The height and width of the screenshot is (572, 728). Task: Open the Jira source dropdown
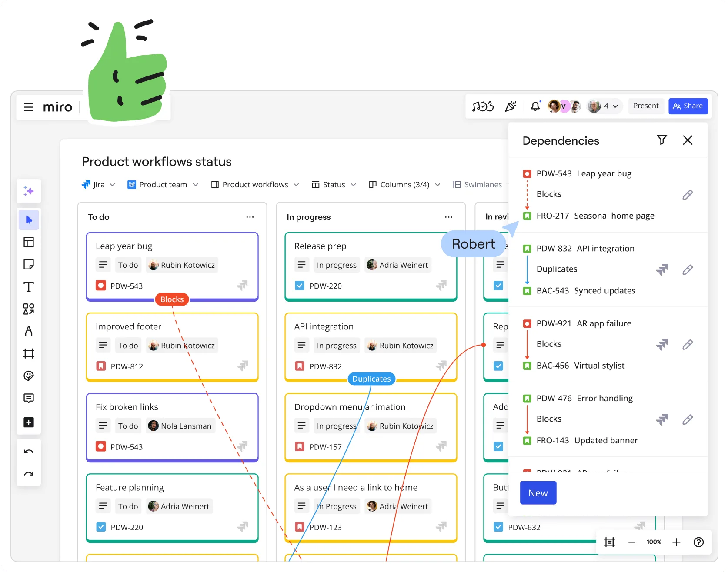point(99,185)
